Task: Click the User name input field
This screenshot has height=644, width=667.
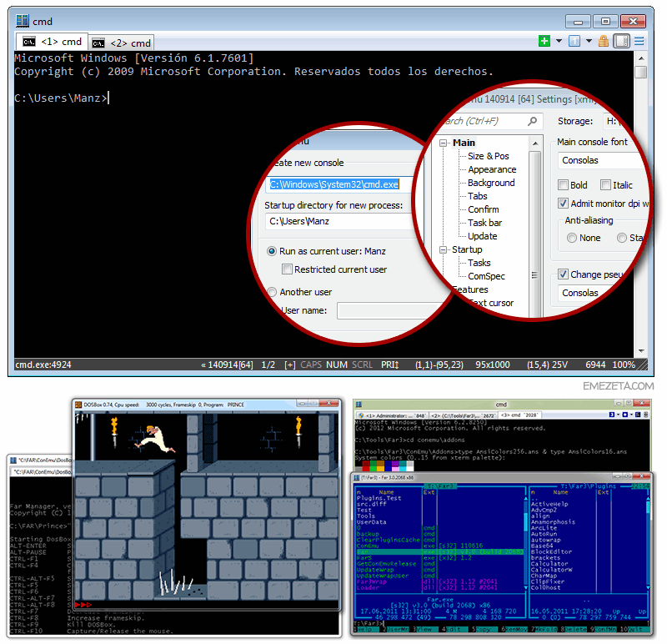Action: tap(387, 310)
